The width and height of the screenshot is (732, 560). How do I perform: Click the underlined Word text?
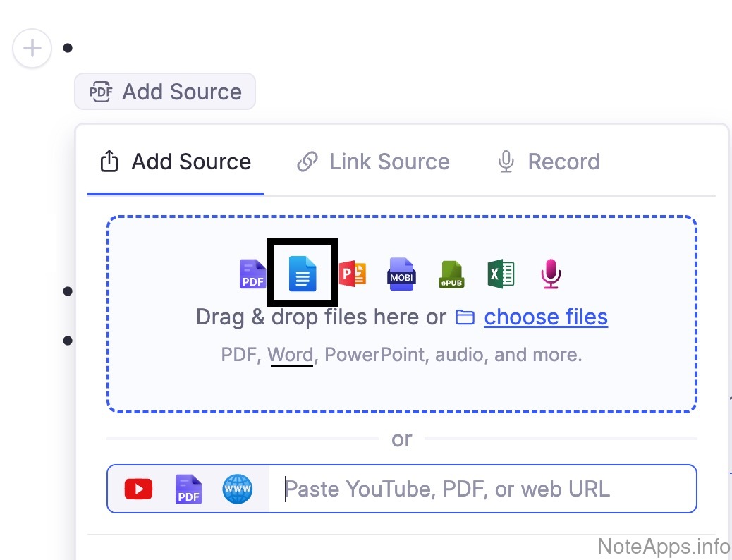(x=290, y=354)
